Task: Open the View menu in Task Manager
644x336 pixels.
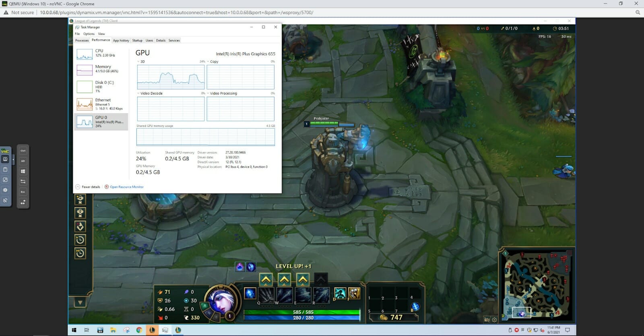Action: tap(101, 34)
